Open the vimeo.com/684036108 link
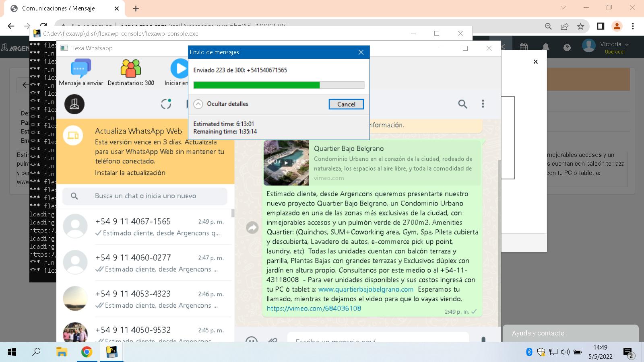This screenshot has height=362, width=644. 314,309
